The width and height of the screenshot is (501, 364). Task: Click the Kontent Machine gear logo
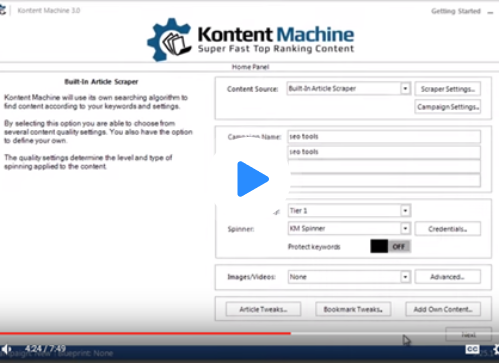point(169,40)
